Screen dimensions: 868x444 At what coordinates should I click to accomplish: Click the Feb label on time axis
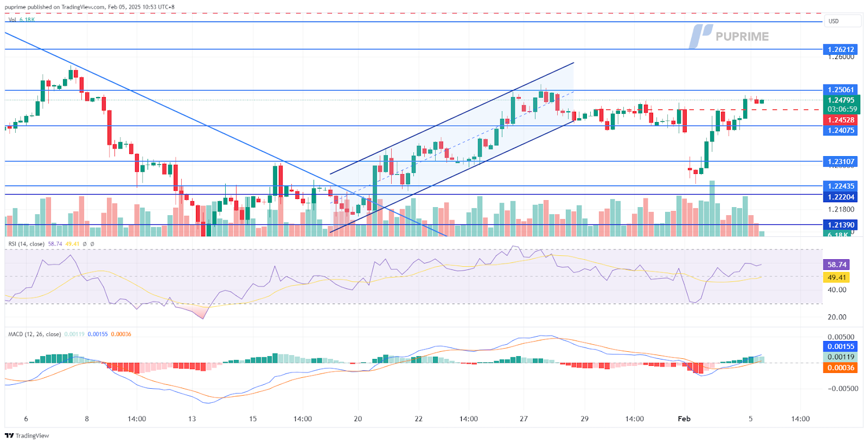[x=684, y=419]
